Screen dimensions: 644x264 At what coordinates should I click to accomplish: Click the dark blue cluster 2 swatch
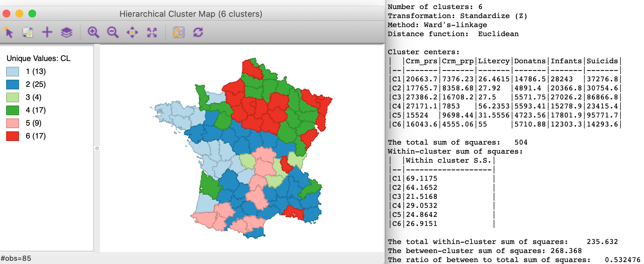pyautogui.click(x=13, y=84)
